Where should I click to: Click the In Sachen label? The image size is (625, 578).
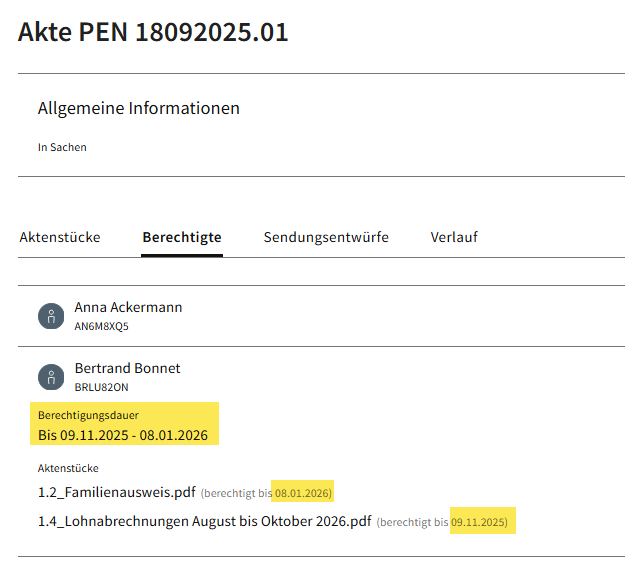(62, 147)
